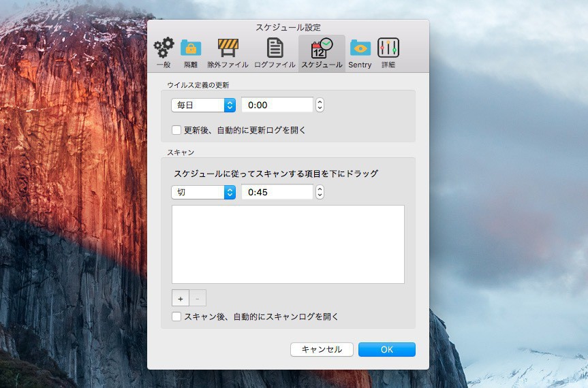Click the plus button to add scan item

[x=181, y=299]
